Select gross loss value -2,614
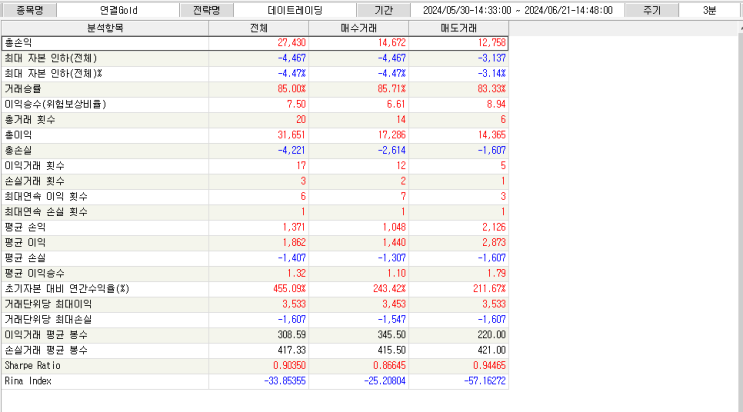Image resolution: width=743 pixels, height=412 pixels. point(391,150)
